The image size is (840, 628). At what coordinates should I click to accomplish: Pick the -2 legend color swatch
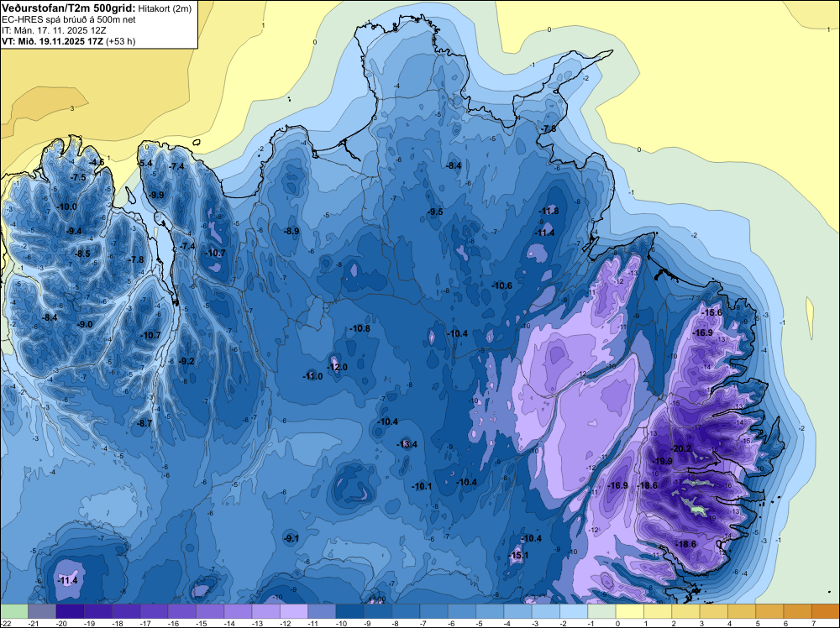(574, 611)
